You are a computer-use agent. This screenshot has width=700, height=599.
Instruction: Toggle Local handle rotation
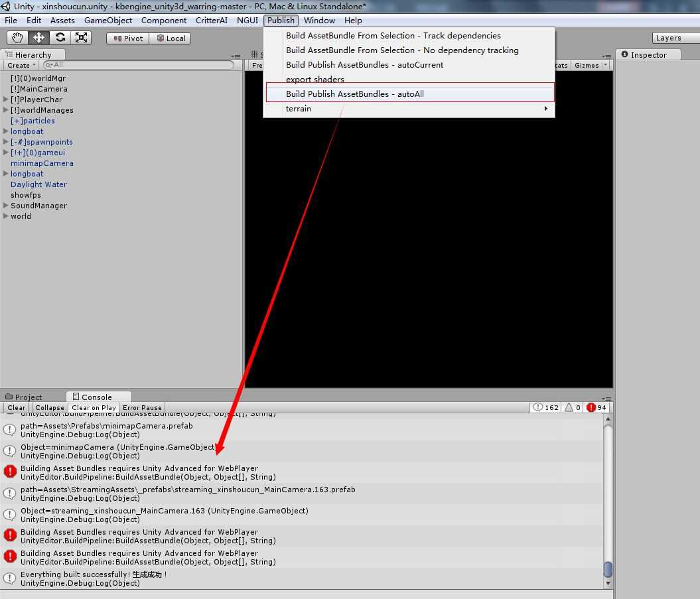[170, 38]
